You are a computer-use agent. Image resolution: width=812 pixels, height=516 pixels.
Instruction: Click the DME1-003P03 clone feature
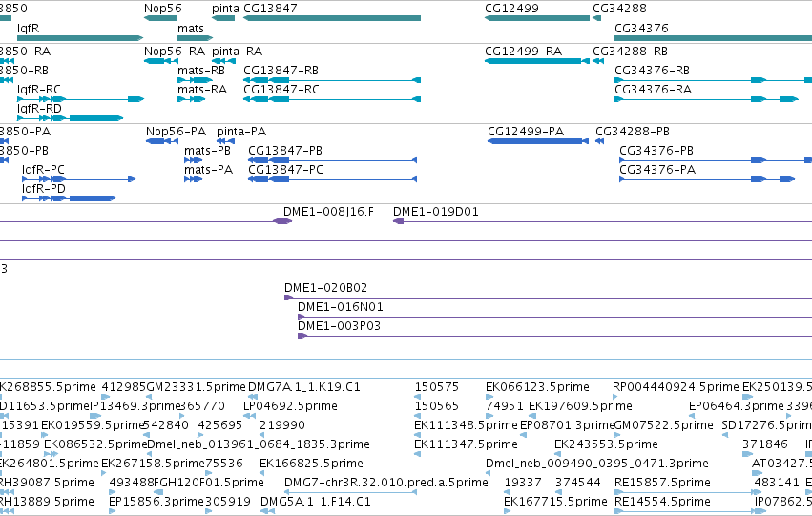click(554, 336)
